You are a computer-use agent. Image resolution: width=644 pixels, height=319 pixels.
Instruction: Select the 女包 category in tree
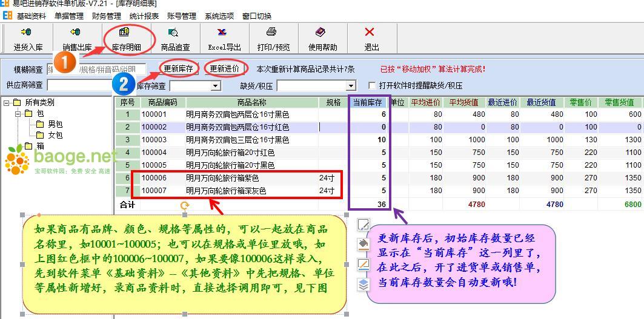tap(55, 135)
